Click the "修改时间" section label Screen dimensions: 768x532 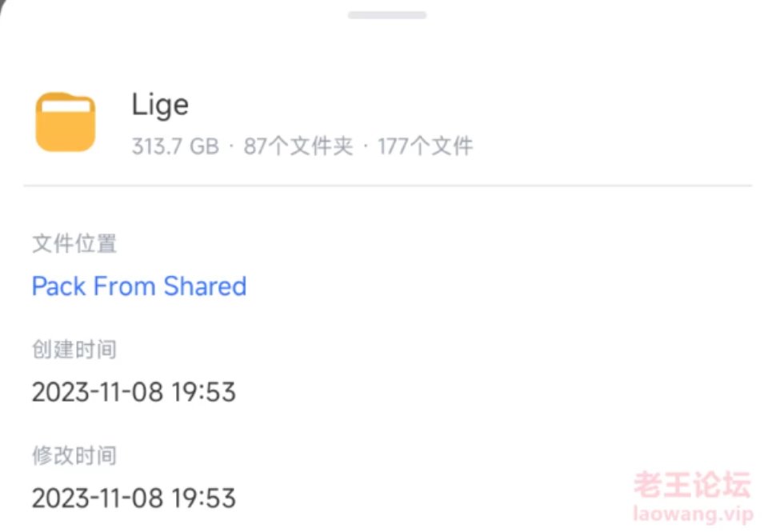[x=74, y=455]
